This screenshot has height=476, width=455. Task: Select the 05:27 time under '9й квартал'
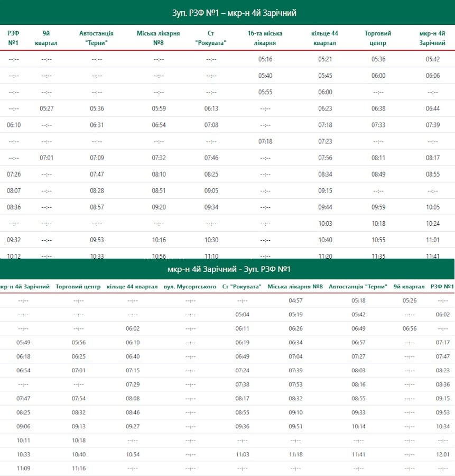[x=47, y=108]
